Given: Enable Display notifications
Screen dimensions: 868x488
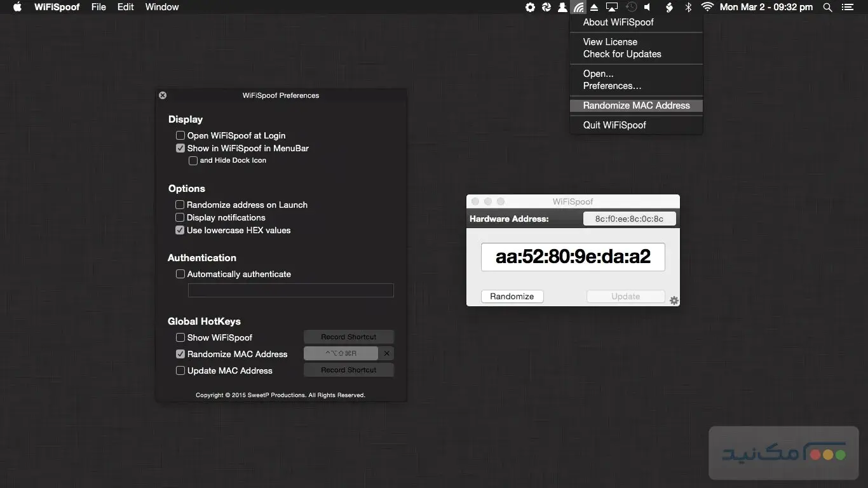Looking at the screenshot, I should point(180,217).
